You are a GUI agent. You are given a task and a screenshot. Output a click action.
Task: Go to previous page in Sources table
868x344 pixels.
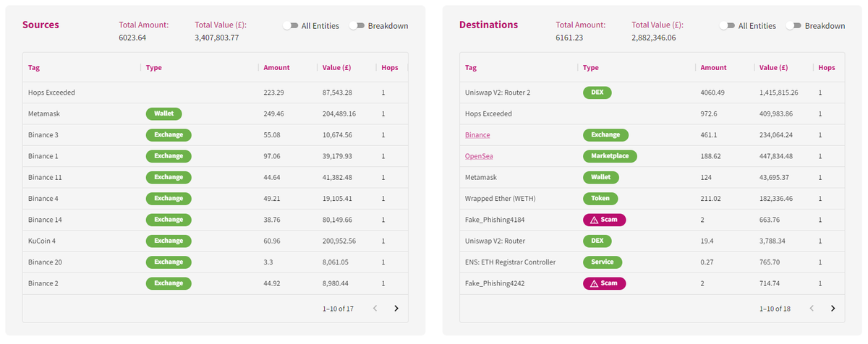coord(375,308)
